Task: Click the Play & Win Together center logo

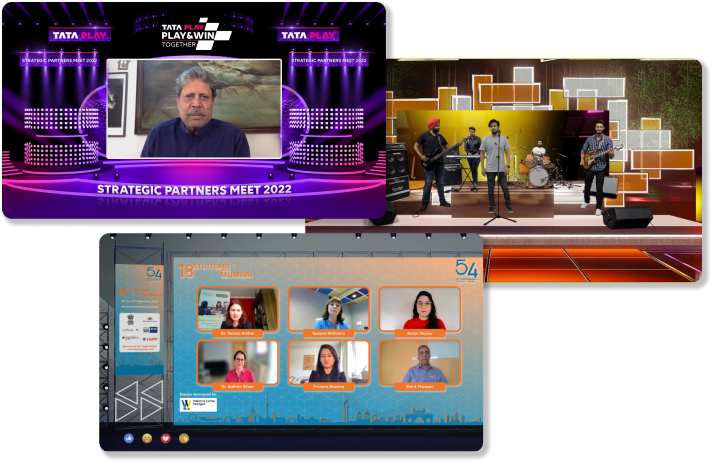Action: click(x=195, y=34)
